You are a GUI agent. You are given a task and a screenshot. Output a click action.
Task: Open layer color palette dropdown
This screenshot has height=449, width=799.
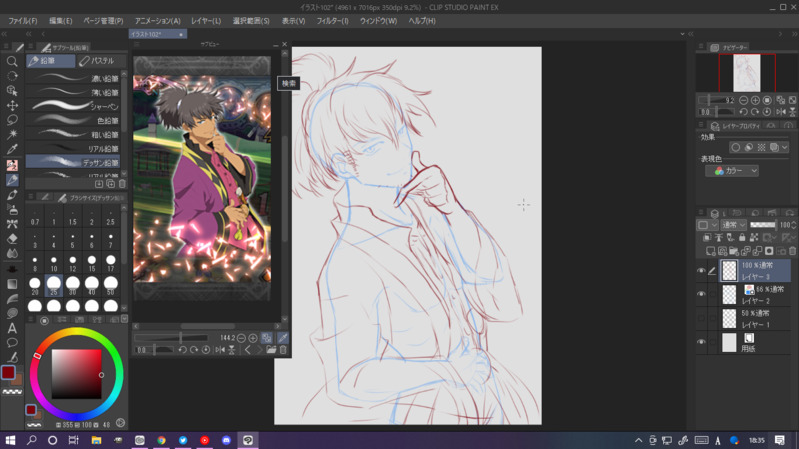707,225
